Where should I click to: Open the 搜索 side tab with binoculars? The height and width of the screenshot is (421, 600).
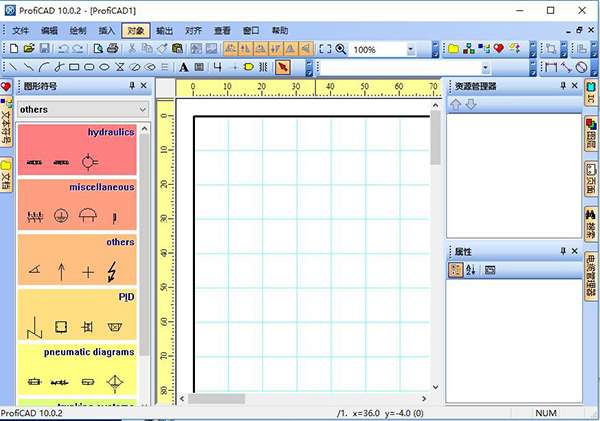point(591,224)
